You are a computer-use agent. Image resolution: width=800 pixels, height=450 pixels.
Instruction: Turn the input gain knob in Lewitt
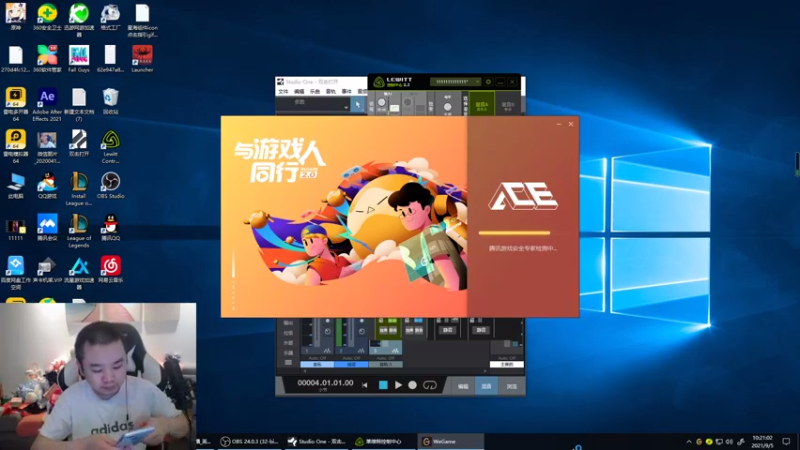coord(381,103)
